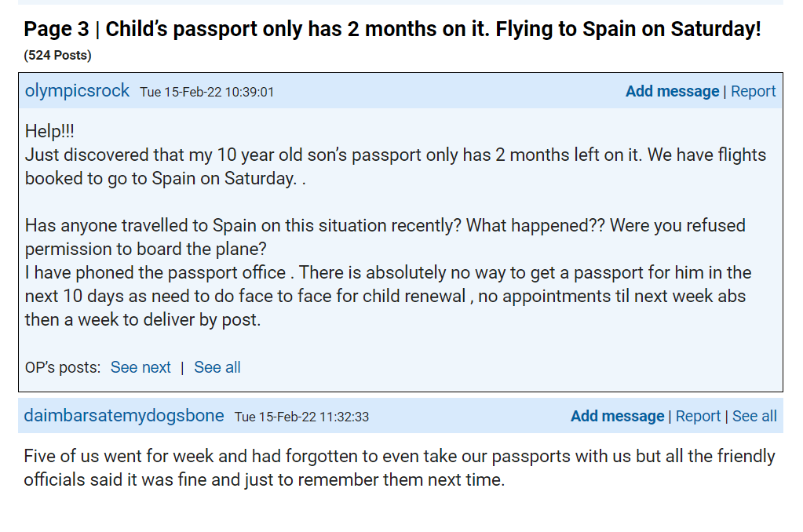The width and height of the screenshot is (803, 532).
Task: Report the original post by olympicsrock
Action: coord(753,91)
